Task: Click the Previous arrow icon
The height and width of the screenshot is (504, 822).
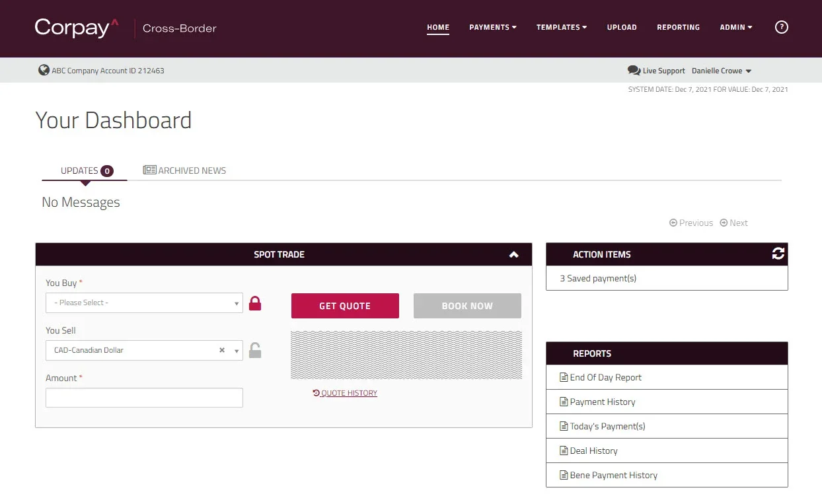Action: 673,223
